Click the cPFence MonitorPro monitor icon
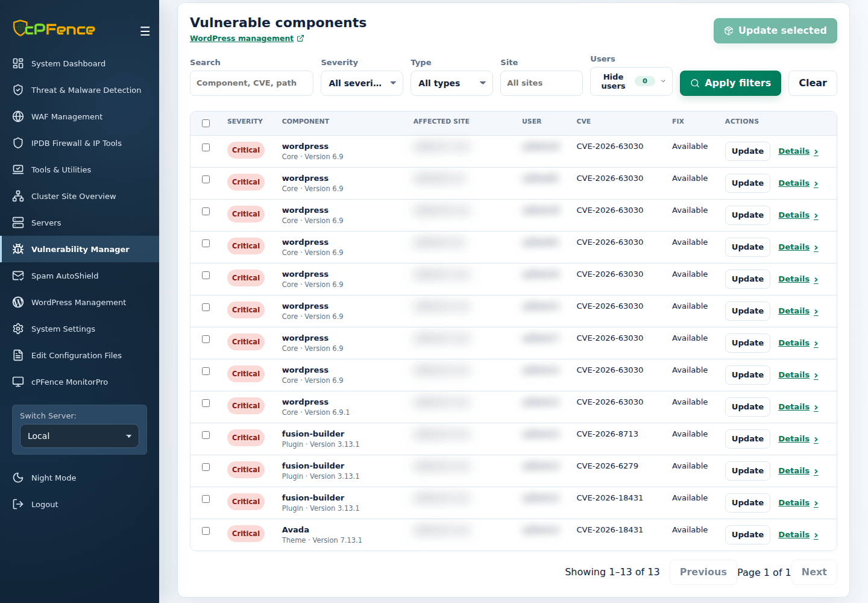The image size is (868, 603). [x=18, y=382]
